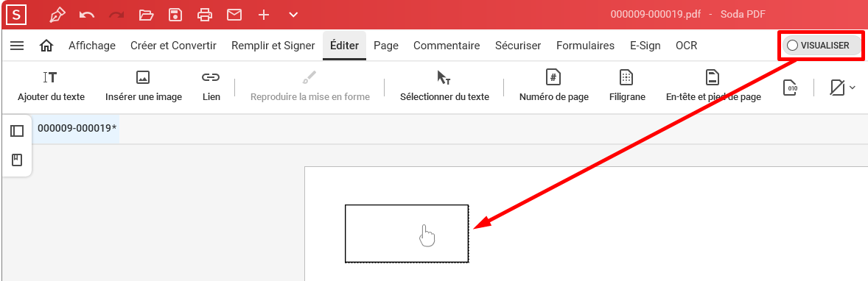Switch to Remplir et Signer tab
The height and width of the screenshot is (281, 868).
[273, 46]
